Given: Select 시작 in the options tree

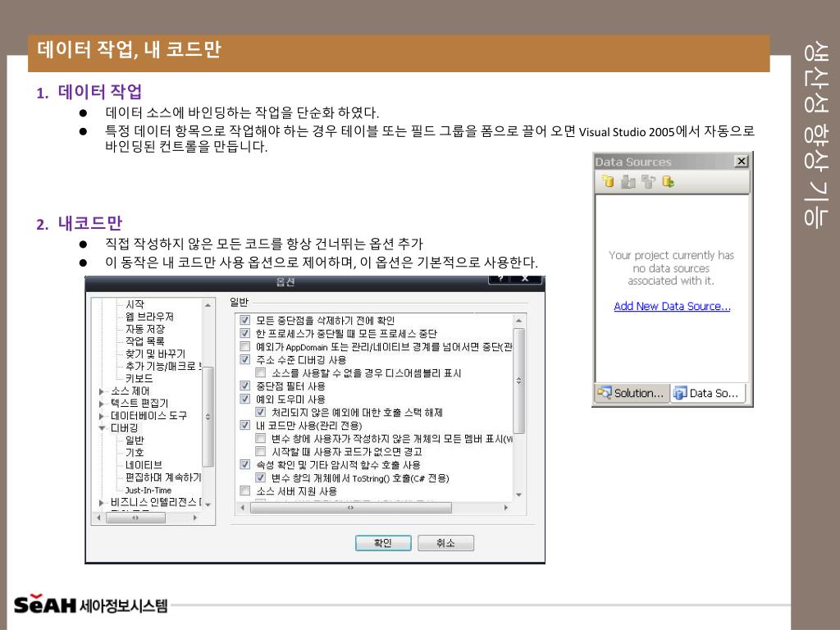Looking at the screenshot, I should point(135,304).
